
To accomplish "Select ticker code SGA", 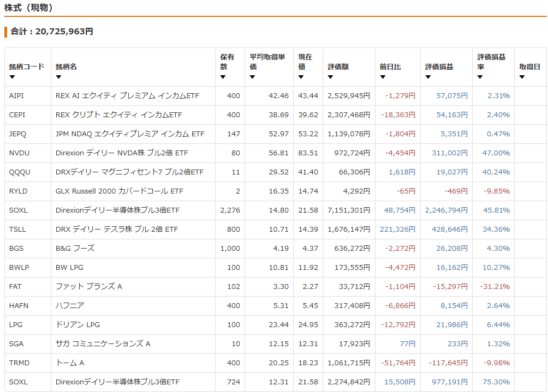I will point(16,344).
